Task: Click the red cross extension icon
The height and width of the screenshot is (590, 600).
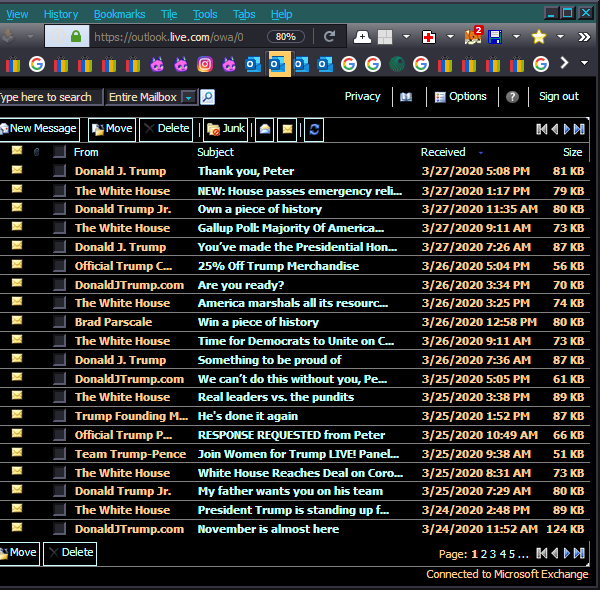Action: click(429, 37)
